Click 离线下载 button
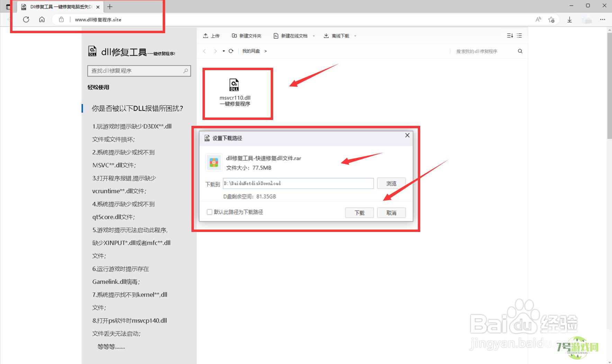The height and width of the screenshot is (364, 612). [x=336, y=36]
